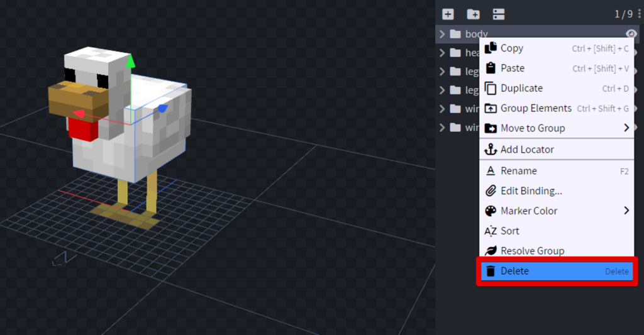Click the anchor icon for Add Locator
This screenshot has width=644, height=335.
[491, 150]
